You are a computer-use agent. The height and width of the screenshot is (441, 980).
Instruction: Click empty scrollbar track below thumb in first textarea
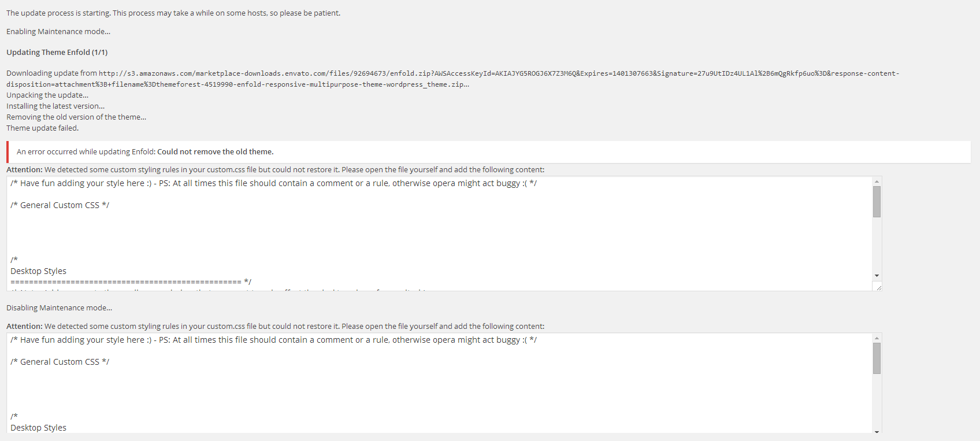pos(877,244)
